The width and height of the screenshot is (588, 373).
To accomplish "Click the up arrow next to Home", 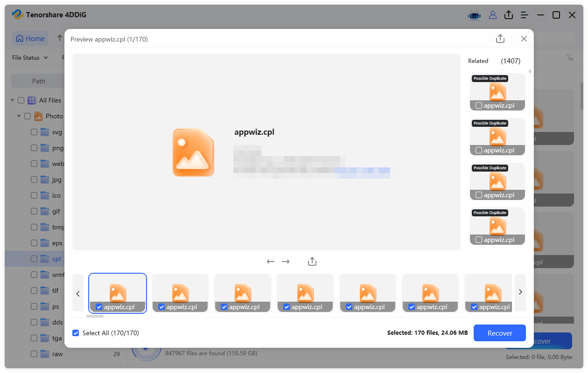I will tap(60, 38).
